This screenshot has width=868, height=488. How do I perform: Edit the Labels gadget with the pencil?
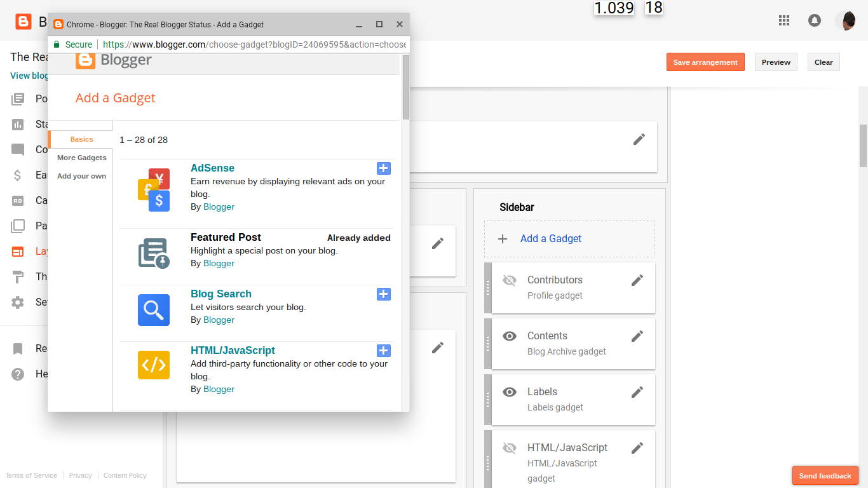click(x=637, y=392)
